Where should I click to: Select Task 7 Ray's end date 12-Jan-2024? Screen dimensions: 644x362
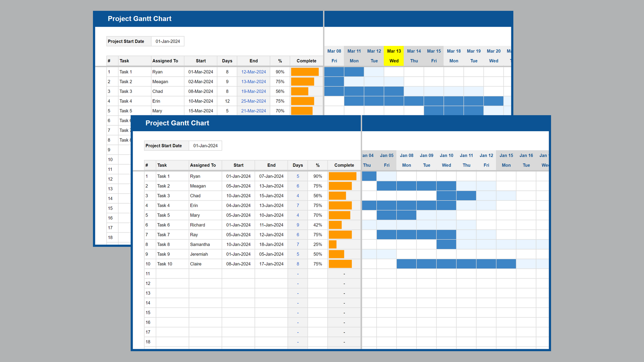[x=271, y=235]
